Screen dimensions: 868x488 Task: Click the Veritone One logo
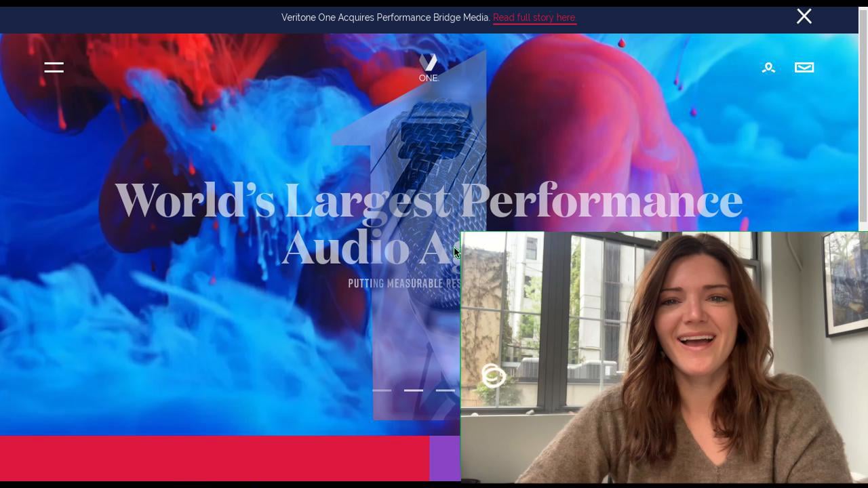pyautogui.click(x=429, y=68)
